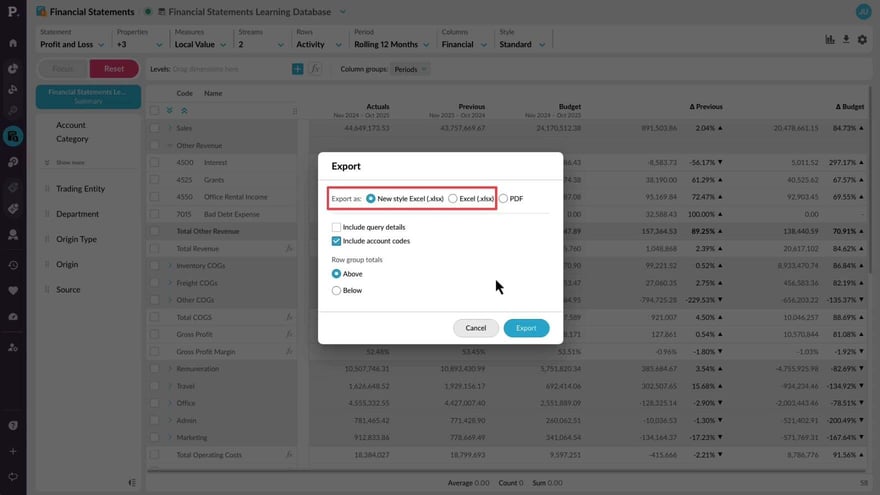
Task: Open Home from the sidebar
Action: click(x=13, y=43)
